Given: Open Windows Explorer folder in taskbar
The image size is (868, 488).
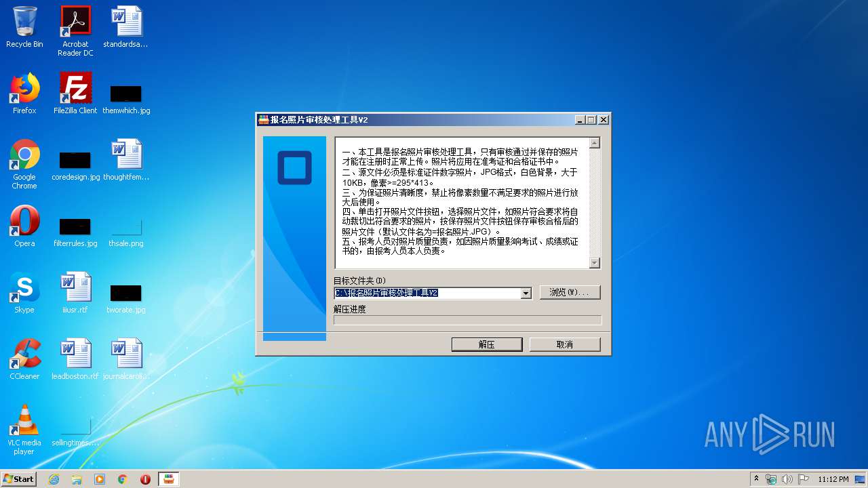Looking at the screenshot, I should click(77, 479).
